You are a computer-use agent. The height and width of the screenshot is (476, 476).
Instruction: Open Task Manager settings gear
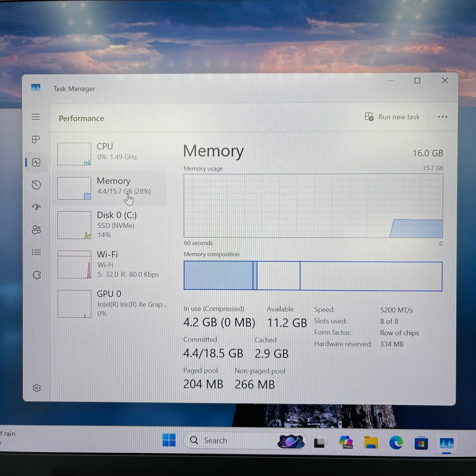pos(37,388)
